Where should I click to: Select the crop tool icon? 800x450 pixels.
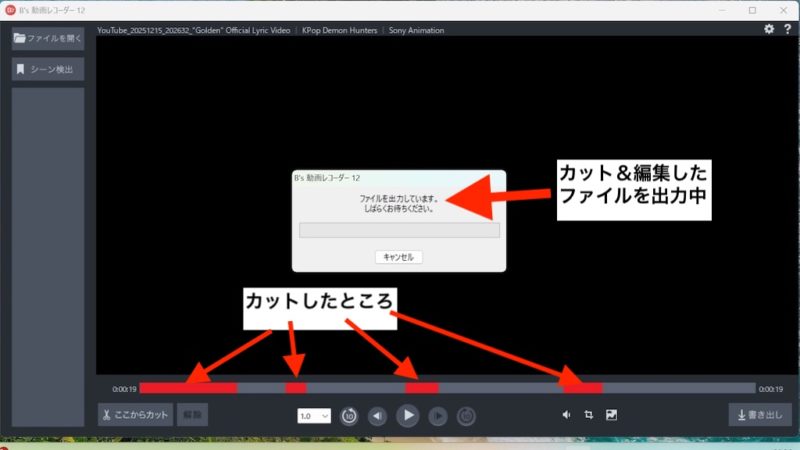[x=588, y=415]
